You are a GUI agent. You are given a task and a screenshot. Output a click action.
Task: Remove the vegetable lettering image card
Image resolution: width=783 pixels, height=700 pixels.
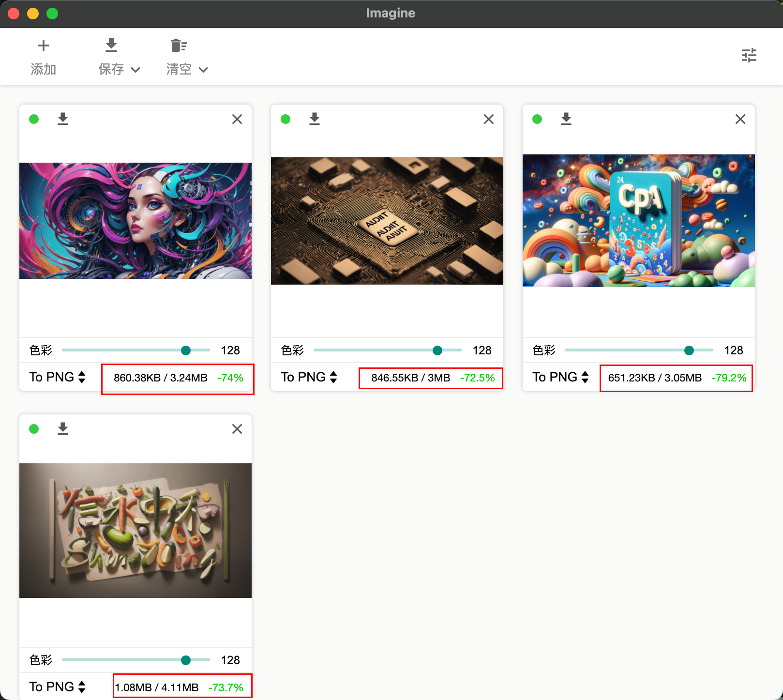point(237,429)
